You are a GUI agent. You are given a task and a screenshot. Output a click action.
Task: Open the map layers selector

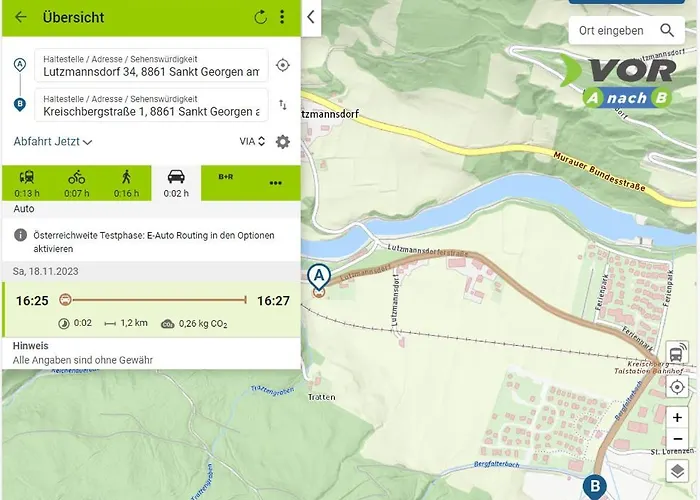tap(677, 471)
